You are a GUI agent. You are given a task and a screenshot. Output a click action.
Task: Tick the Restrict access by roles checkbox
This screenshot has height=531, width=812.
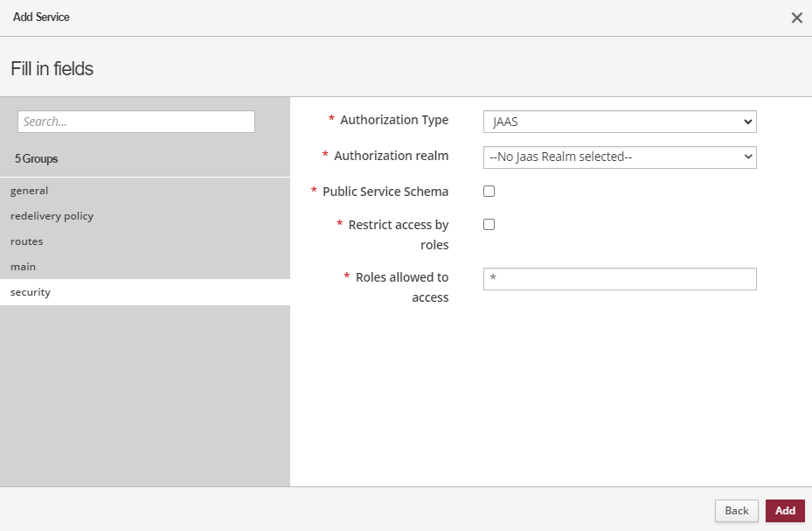pos(489,225)
